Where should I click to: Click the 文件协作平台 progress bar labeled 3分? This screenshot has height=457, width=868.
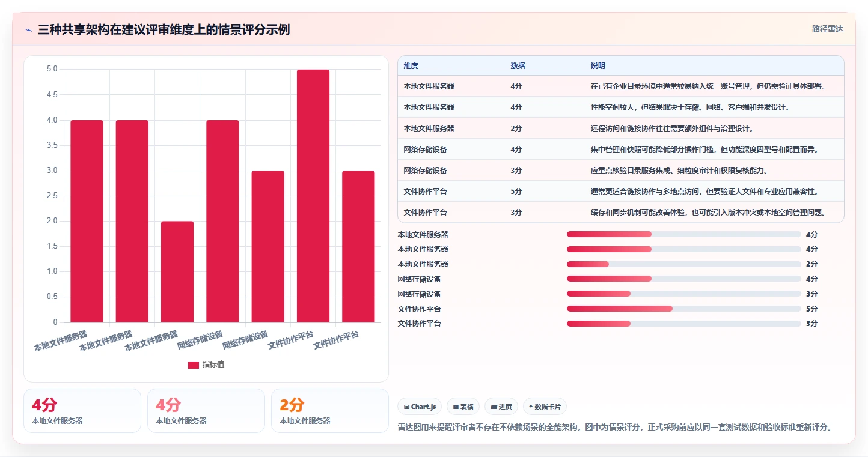click(x=684, y=324)
